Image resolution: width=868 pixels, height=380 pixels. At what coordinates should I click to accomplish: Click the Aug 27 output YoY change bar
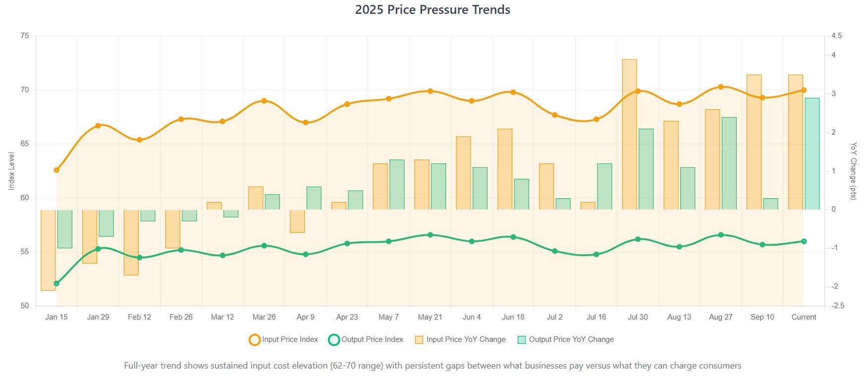point(729,163)
